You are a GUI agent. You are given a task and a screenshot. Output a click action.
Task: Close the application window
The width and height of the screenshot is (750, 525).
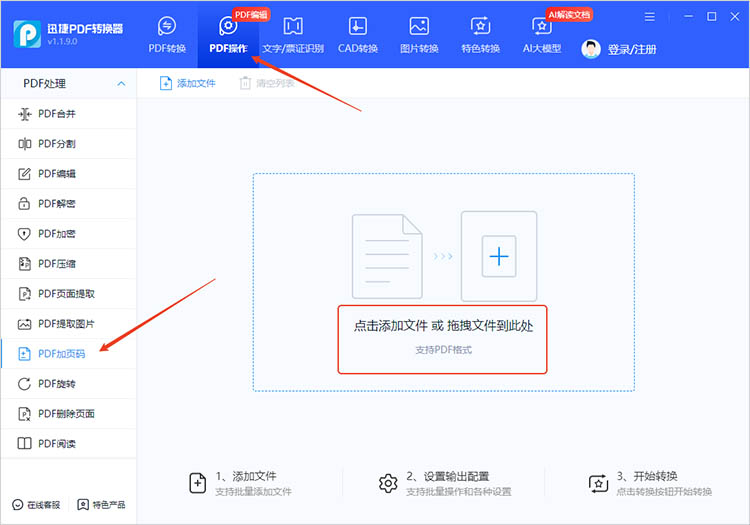pos(735,17)
